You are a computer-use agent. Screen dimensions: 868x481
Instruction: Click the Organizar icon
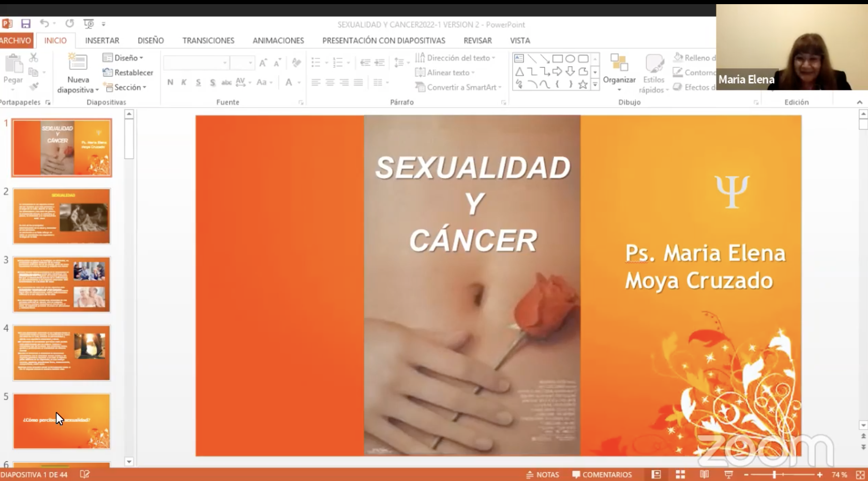tap(619, 65)
